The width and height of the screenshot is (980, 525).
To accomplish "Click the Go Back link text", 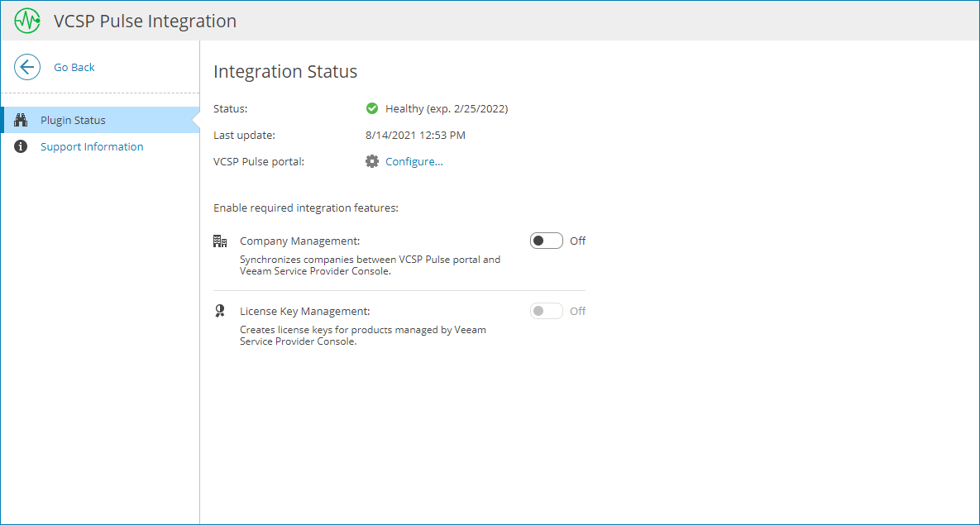I will point(74,67).
